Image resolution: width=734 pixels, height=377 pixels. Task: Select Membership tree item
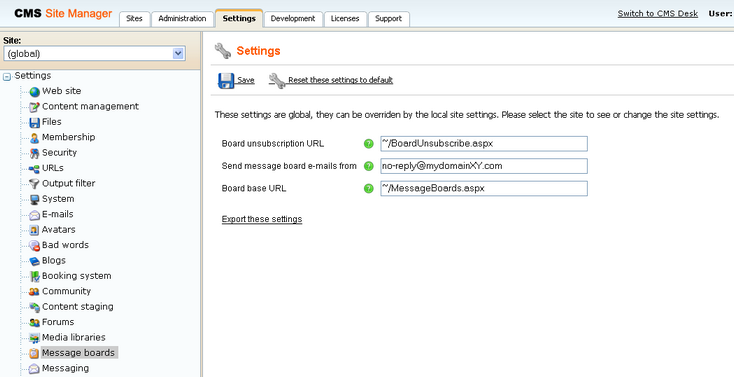[68, 137]
